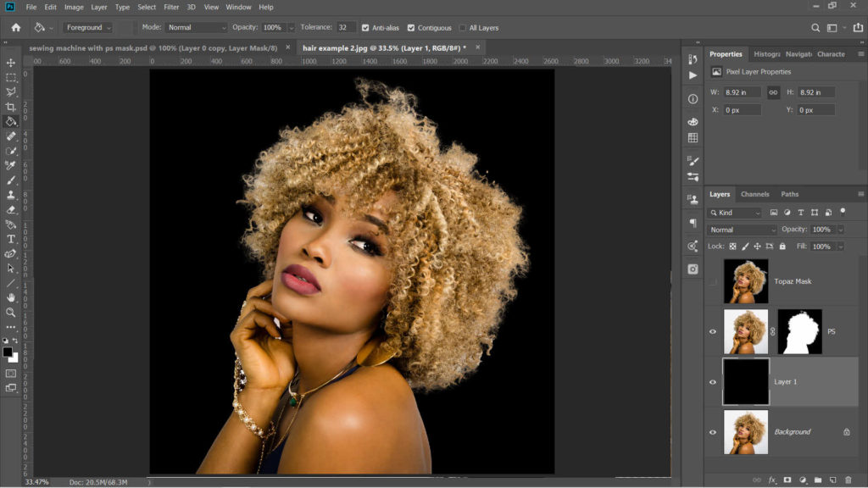Click the Home button in options bar
868x488 pixels.
[16, 27]
